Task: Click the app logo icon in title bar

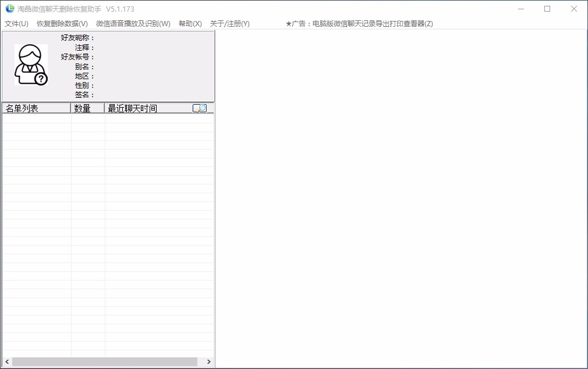Action: [10, 9]
